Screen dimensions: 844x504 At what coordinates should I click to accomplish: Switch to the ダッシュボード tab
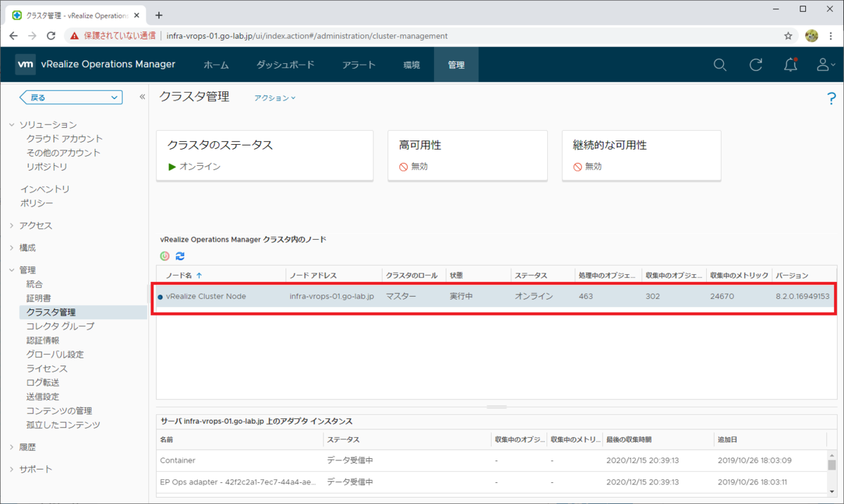coord(286,64)
